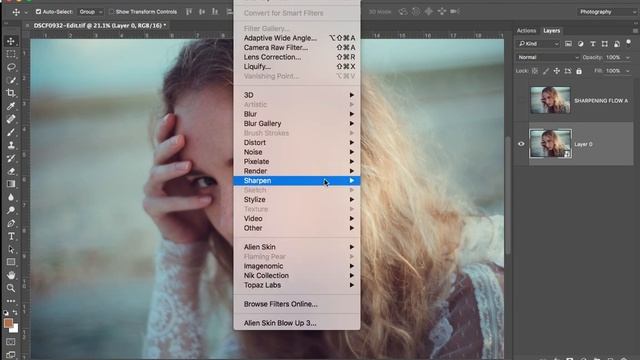Screen dimensions: 640x360
Task: Click the foreground color swatch
Action: tap(8, 323)
